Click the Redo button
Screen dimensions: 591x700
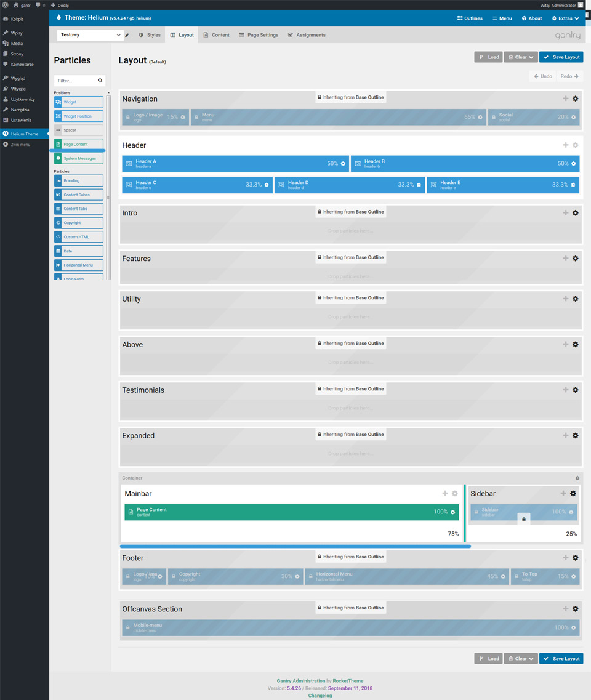pyautogui.click(x=569, y=76)
